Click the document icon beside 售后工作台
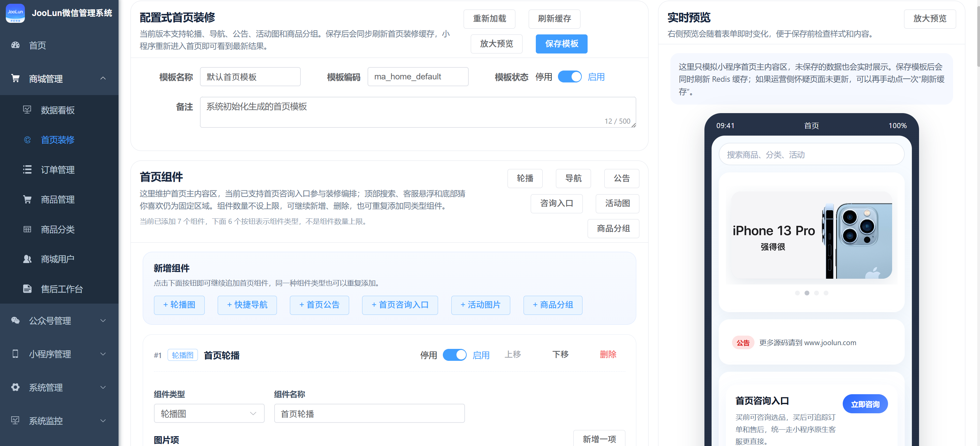This screenshot has height=446, width=980. 27,289
